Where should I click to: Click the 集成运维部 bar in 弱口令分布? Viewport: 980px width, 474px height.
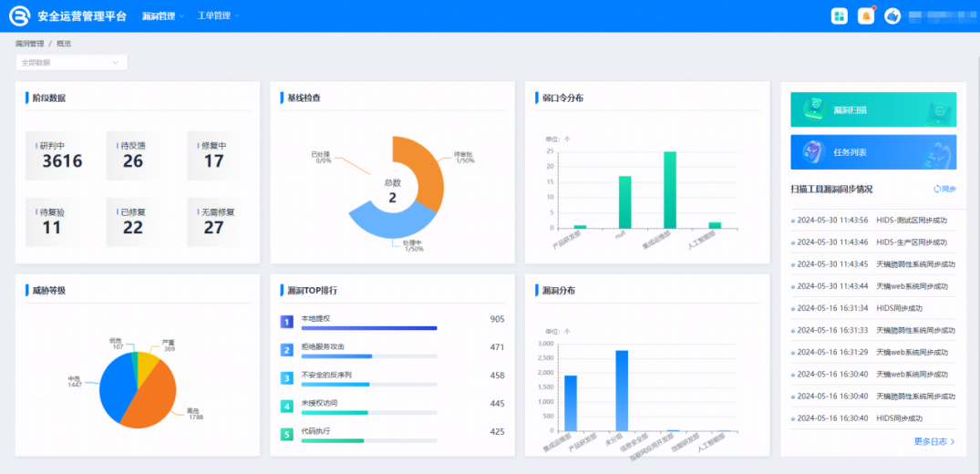[670, 191]
